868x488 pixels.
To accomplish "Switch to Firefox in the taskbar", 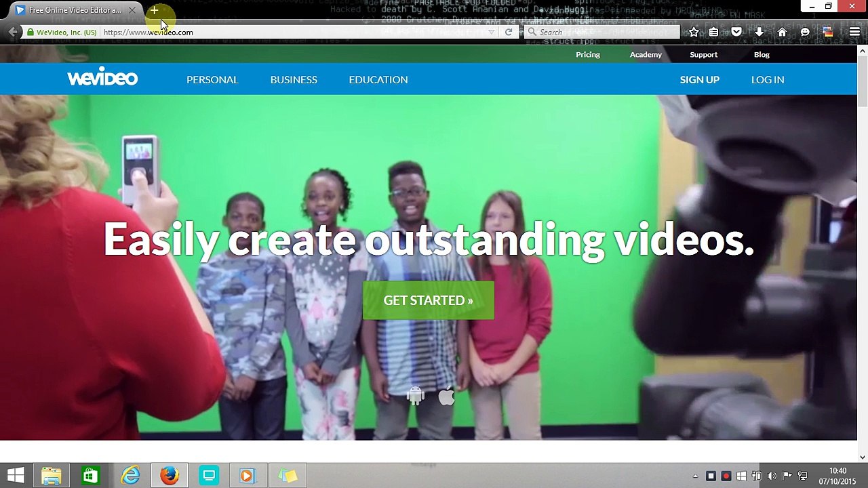I will coord(170,476).
